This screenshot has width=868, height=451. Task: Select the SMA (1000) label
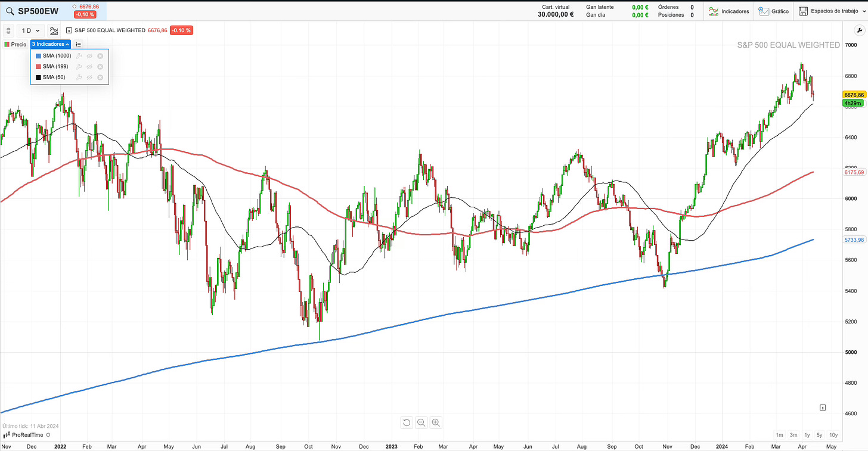pos(57,55)
